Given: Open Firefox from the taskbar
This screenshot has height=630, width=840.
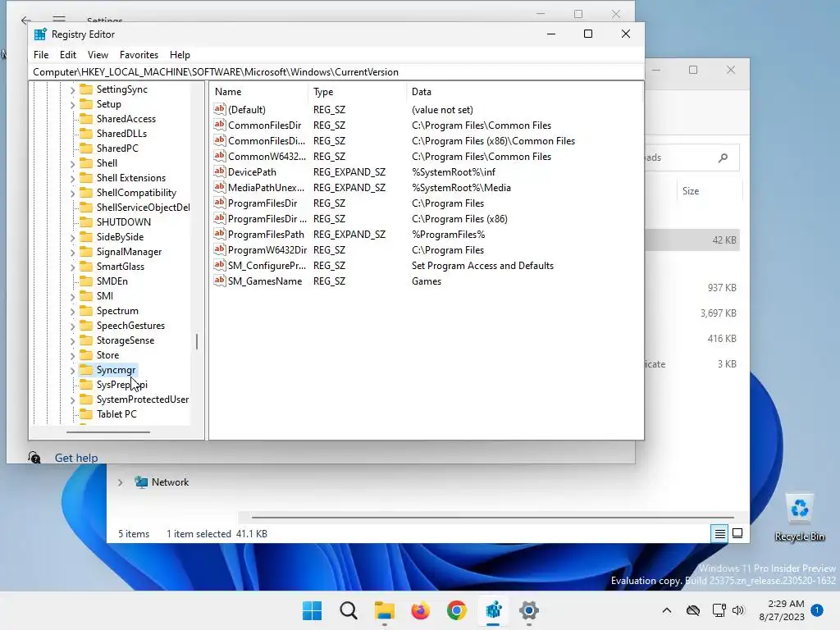Looking at the screenshot, I should point(421,610).
